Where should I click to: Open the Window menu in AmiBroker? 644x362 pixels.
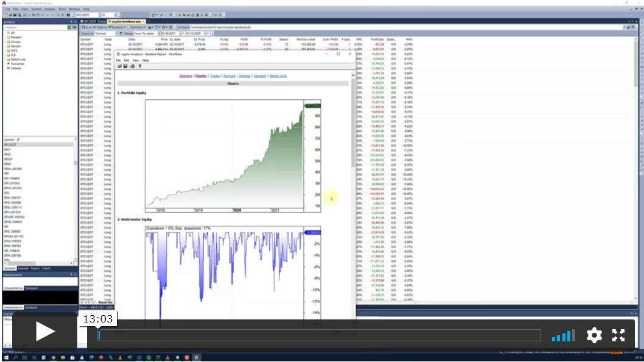tap(74, 9)
